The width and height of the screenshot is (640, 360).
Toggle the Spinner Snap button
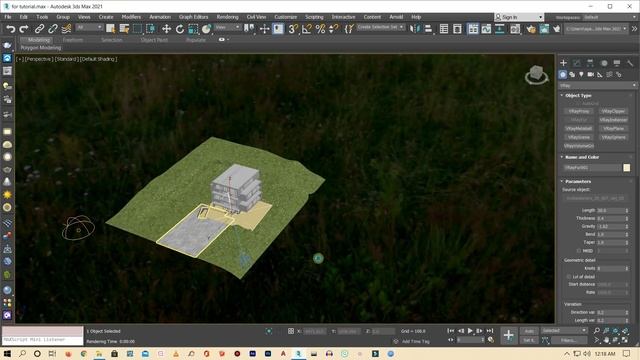(x=334, y=29)
